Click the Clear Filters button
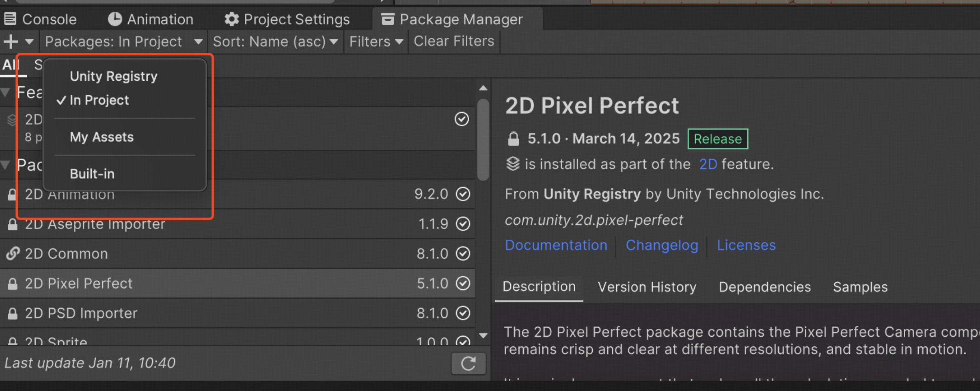The height and width of the screenshot is (391, 980). (x=454, y=41)
